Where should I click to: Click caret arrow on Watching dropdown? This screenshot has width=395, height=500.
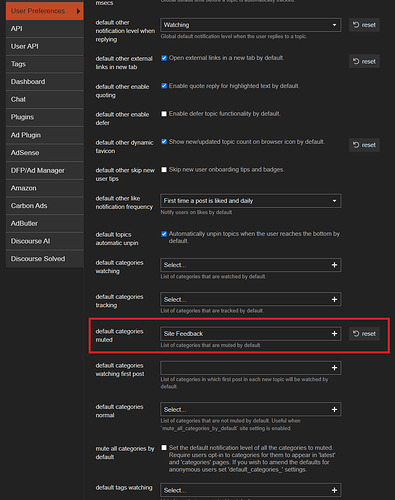334,25
